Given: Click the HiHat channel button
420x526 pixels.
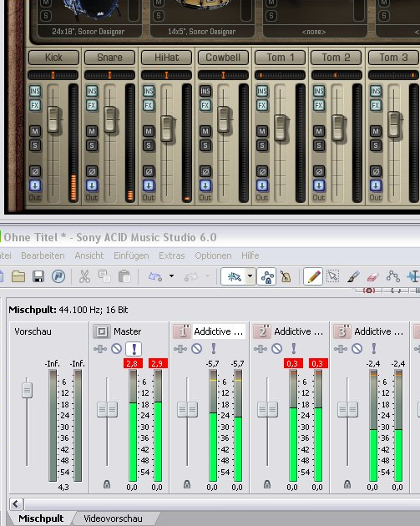Looking at the screenshot, I should tap(166, 58).
